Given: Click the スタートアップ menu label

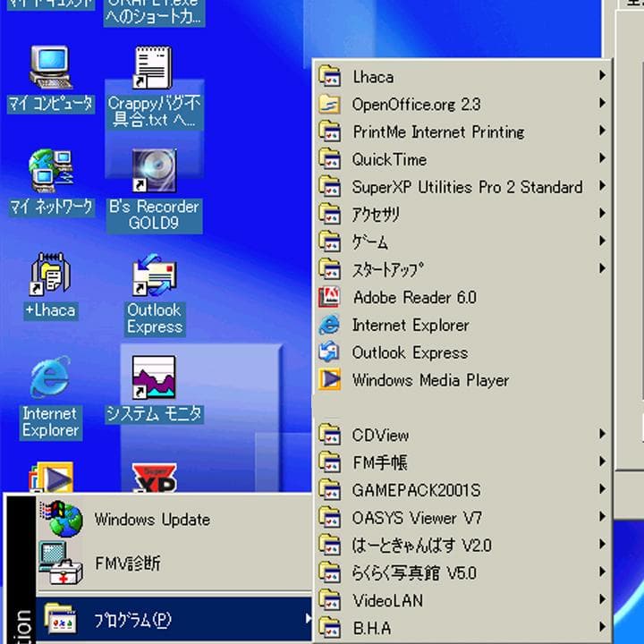Looking at the screenshot, I should pos(387,269).
